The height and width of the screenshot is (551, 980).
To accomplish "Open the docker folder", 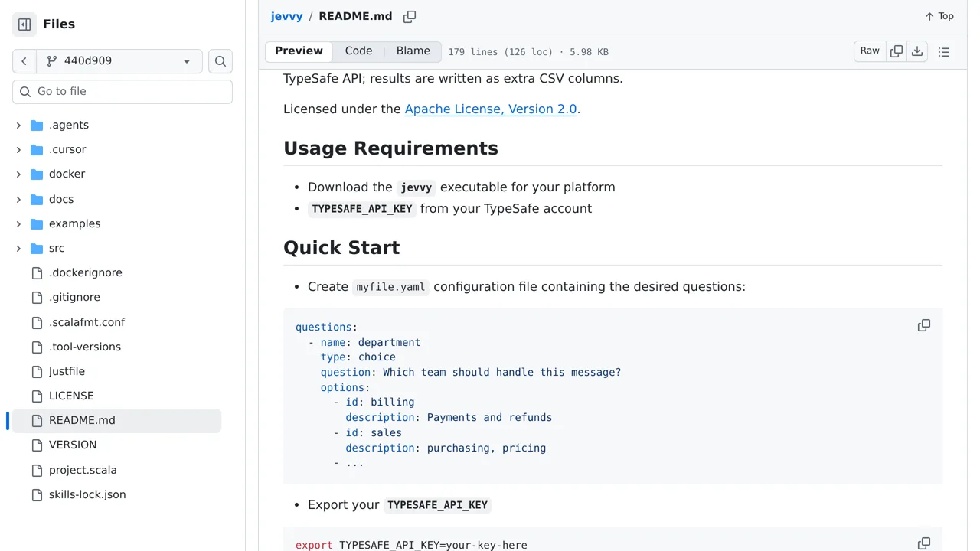I will point(67,174).
